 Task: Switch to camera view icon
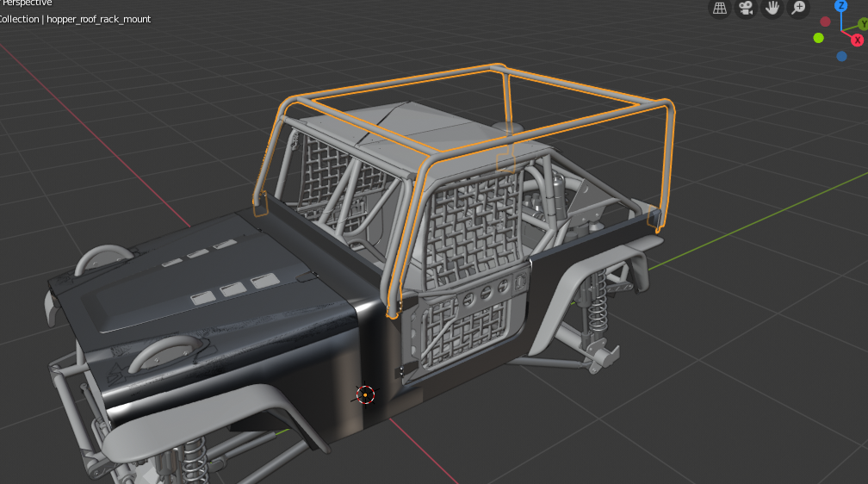tap(747, 8)
